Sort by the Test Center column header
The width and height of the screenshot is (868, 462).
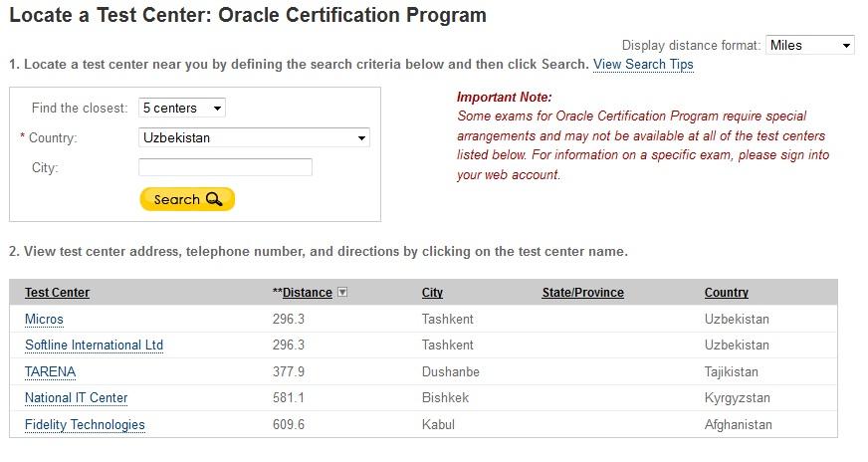57,293
